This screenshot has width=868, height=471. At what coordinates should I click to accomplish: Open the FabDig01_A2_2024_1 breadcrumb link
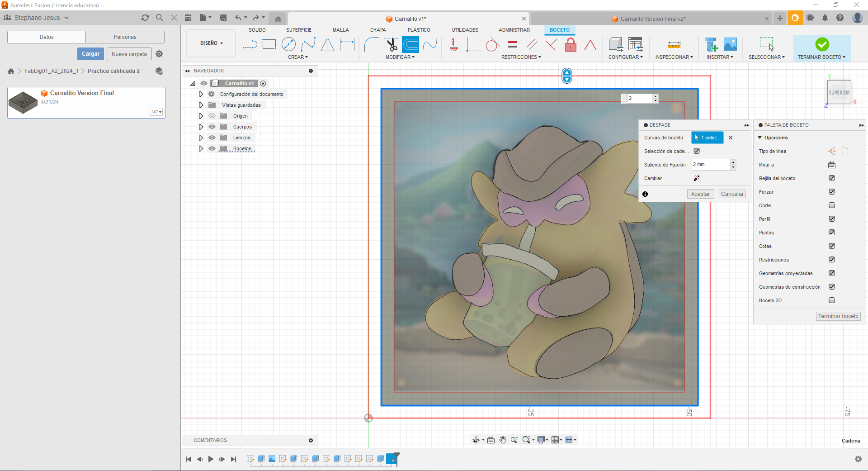pyautogui.click(x=52, y=71)
